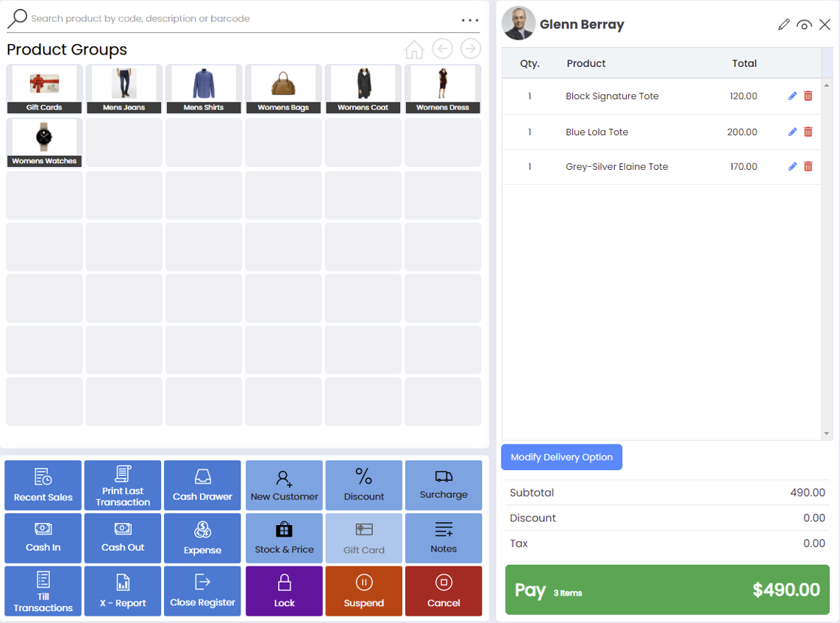Open the Cash Drawer
This screenshot has width=840, height=623.
202,485
